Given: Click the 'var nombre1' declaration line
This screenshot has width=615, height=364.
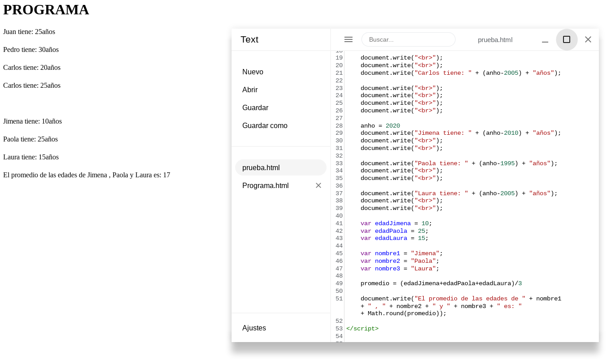Looking at the screenshot, I should pyautogui.click(x=402, y=253).
